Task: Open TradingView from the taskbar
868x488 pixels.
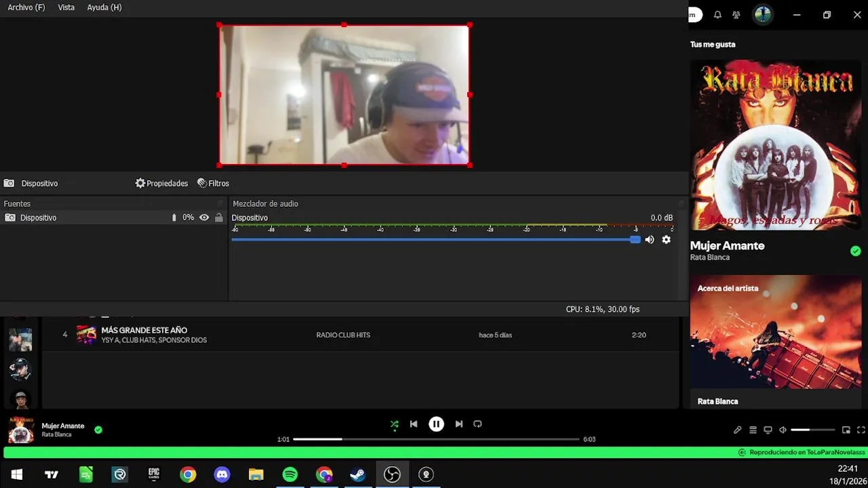Action: tap(52, 474)
